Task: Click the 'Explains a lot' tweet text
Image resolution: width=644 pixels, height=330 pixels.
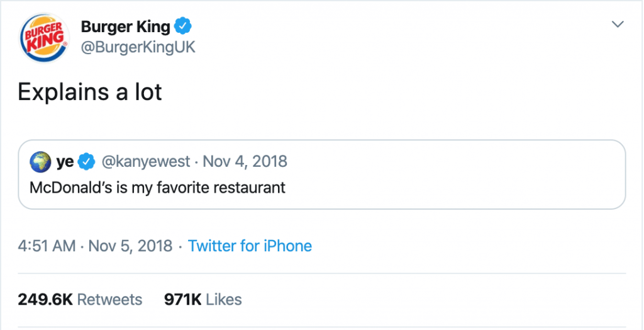Action: click(x=90, y=93)
